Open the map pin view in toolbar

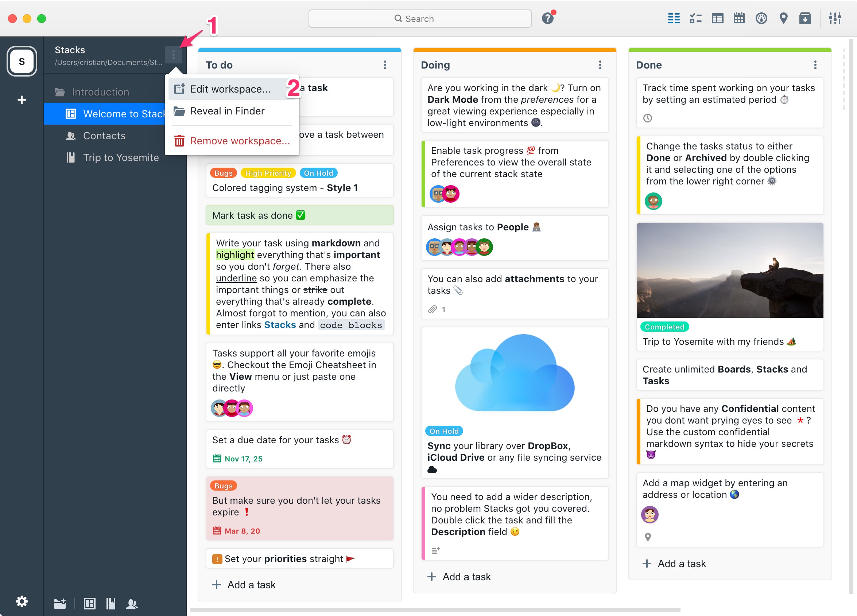pyautogui.click(x=783, y=18)
